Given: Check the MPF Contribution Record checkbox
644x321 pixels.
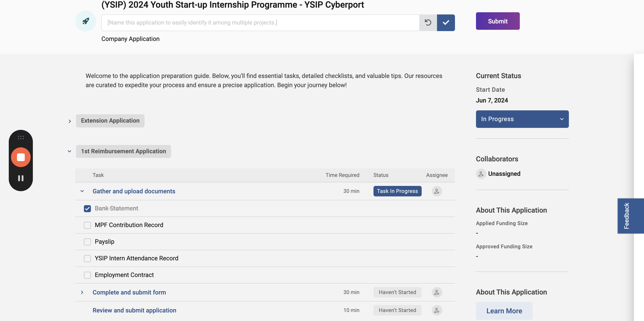Looking at the screenshot, I should (87, 225).
